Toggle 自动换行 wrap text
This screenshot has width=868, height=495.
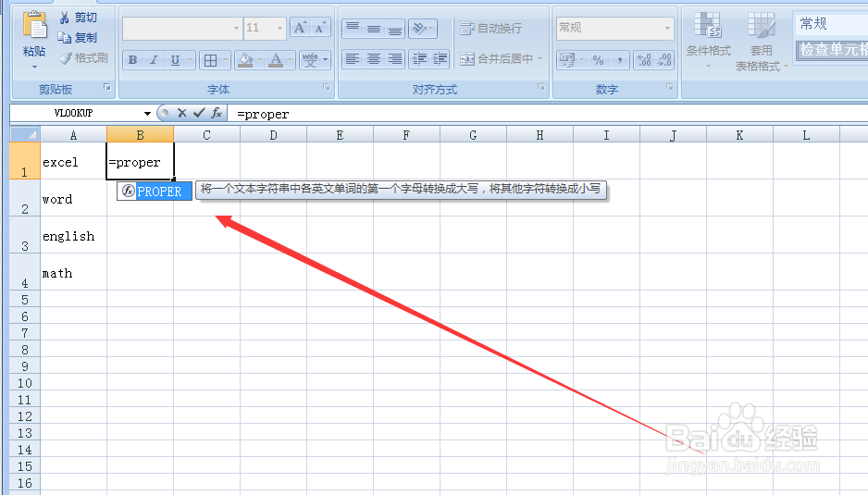click(x=491, y=29)
